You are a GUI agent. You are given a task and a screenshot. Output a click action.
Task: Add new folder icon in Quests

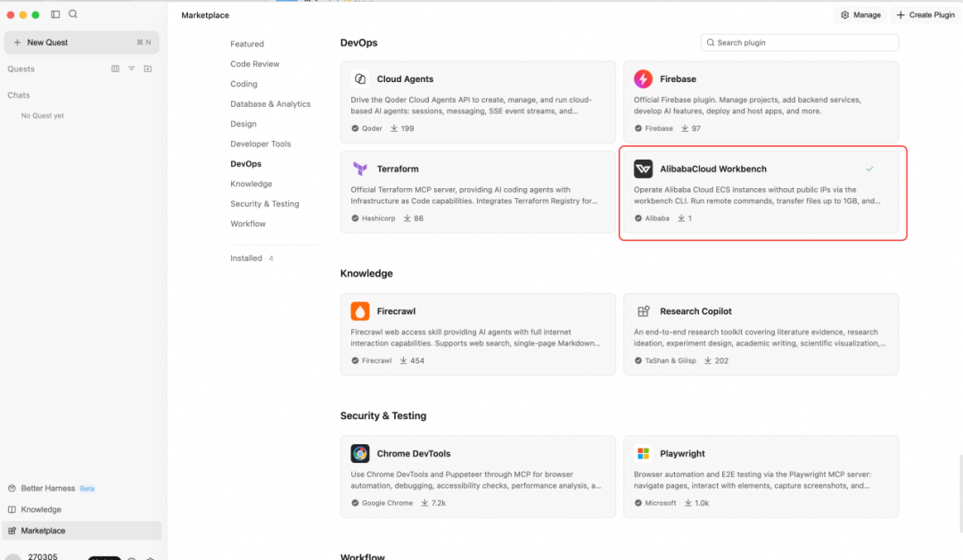point(148,69)
